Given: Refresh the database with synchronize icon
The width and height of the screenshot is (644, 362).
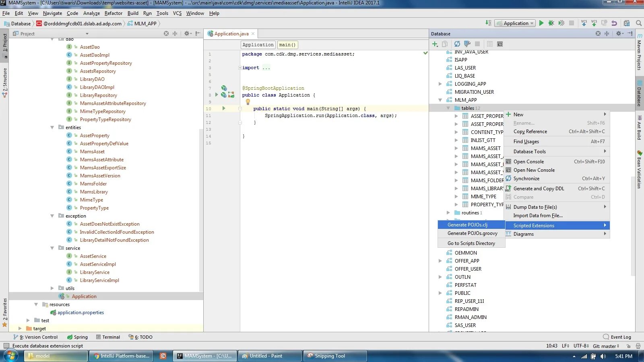Looking at the screenshot, I should (457, 44).
